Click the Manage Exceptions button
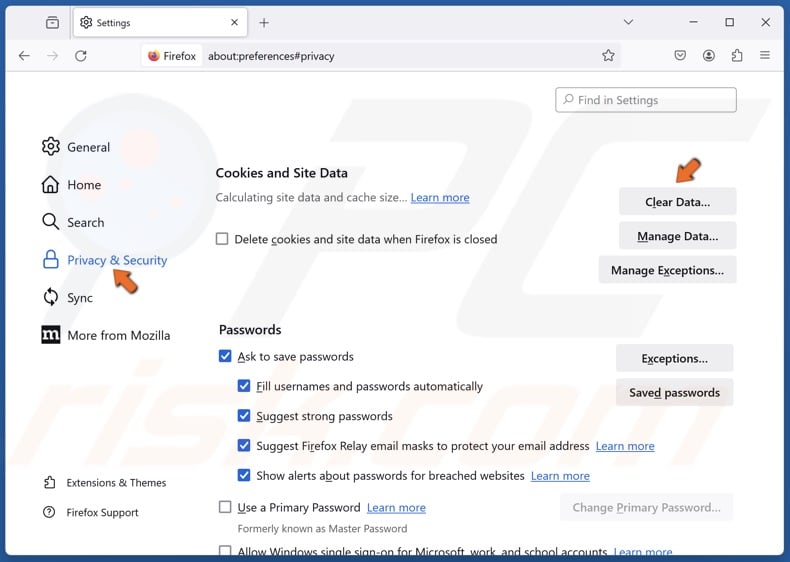 (x=668, y=270)
